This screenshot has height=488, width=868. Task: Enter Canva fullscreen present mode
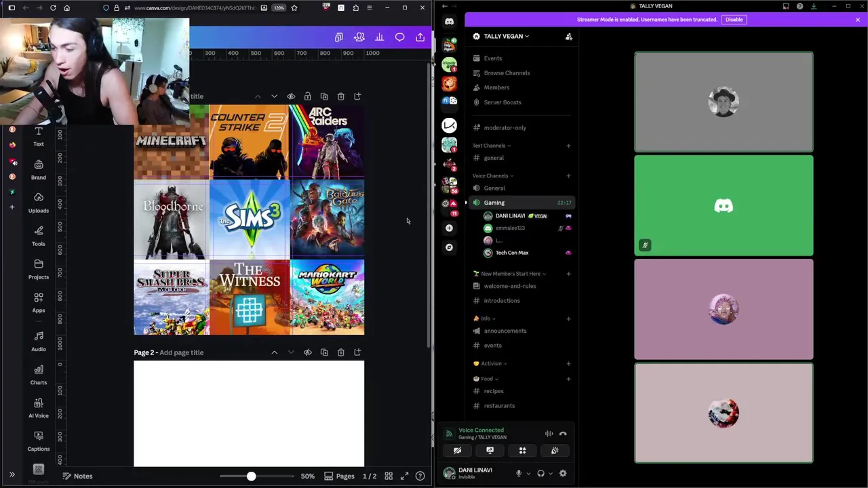coord(404,476)
